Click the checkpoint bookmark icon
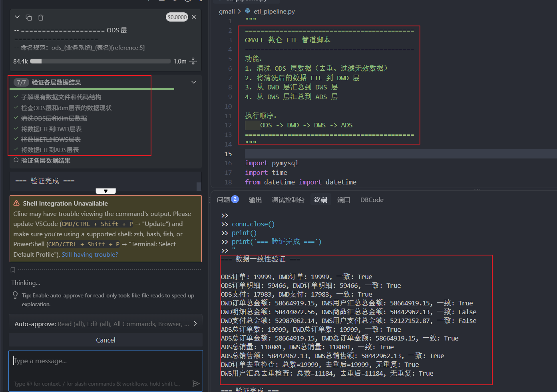 (x=13, y=270)
